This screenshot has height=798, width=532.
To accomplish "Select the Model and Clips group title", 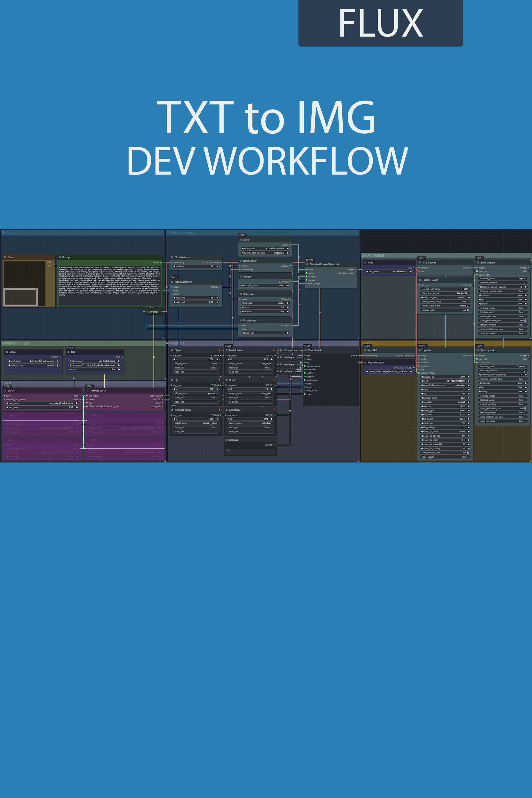I will (16, 343).
